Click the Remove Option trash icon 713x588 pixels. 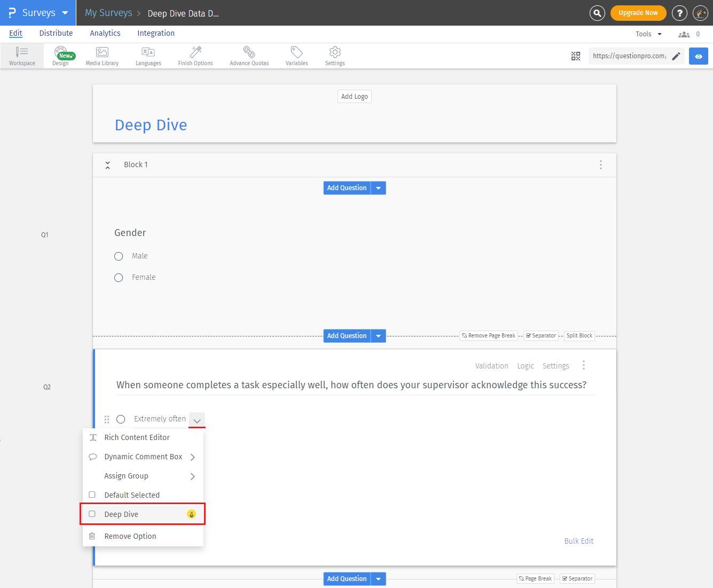click(92, 536)
